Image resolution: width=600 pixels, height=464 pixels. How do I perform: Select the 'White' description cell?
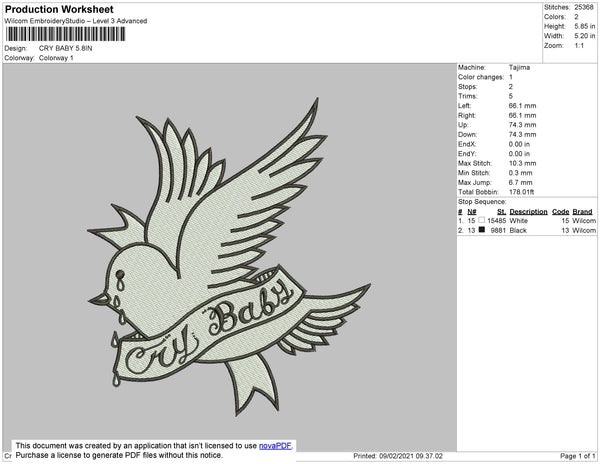(518, 221)
